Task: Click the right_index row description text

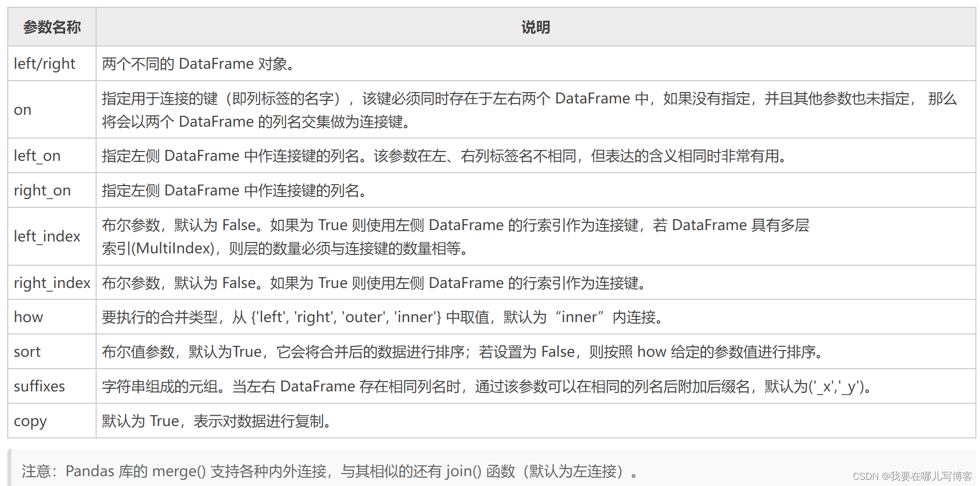Action: click(x=374, y=283)
